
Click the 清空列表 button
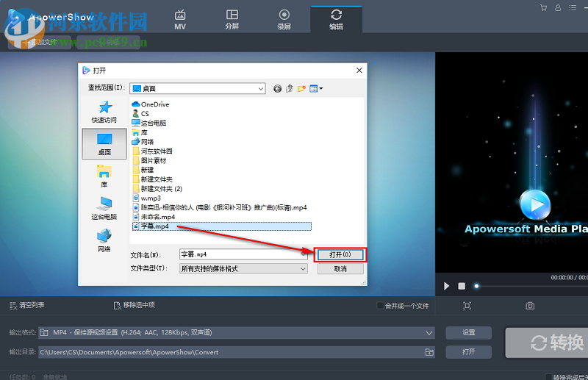point(27,305)
